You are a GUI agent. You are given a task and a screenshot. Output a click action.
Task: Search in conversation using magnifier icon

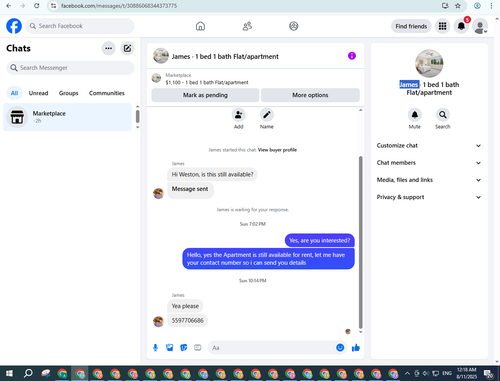[x=443, y=115]
